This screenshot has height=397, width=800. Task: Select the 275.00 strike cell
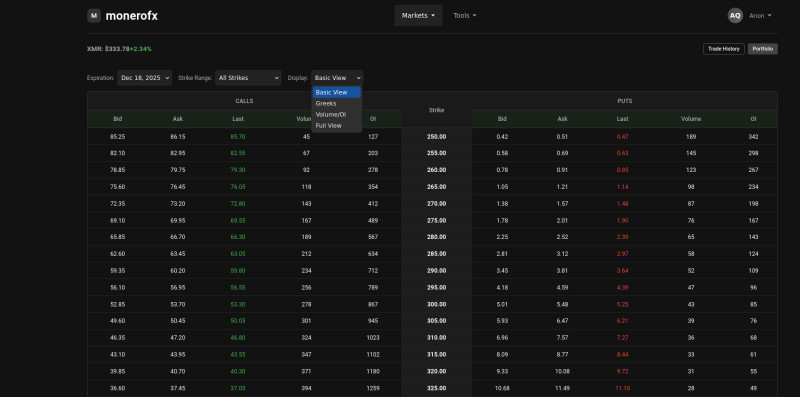click(x=437, y=220)
